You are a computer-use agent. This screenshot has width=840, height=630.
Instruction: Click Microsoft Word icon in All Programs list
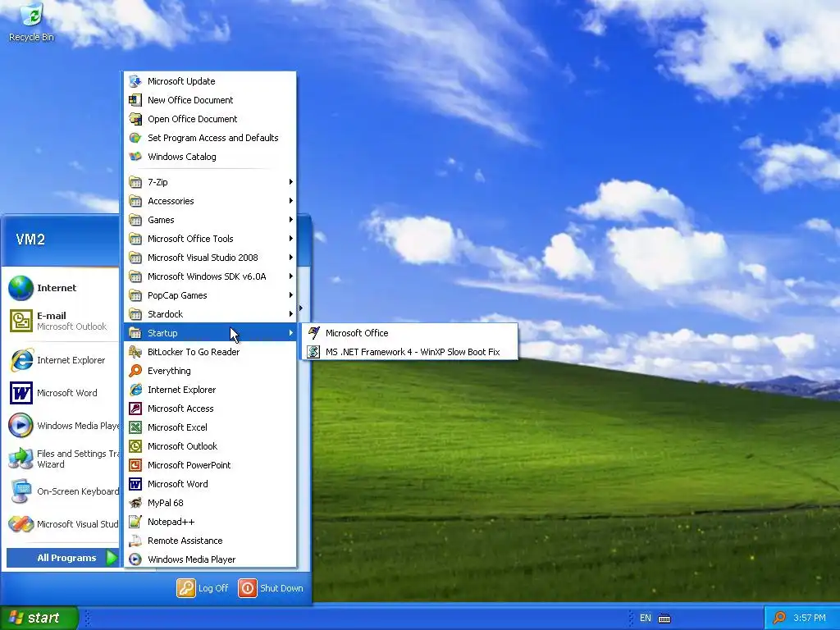pos(135,484)
